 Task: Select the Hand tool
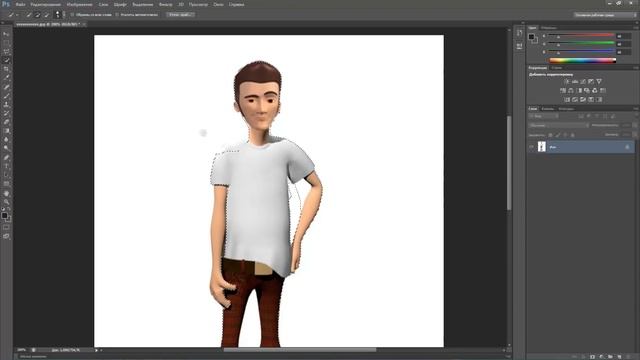point(6,193)
